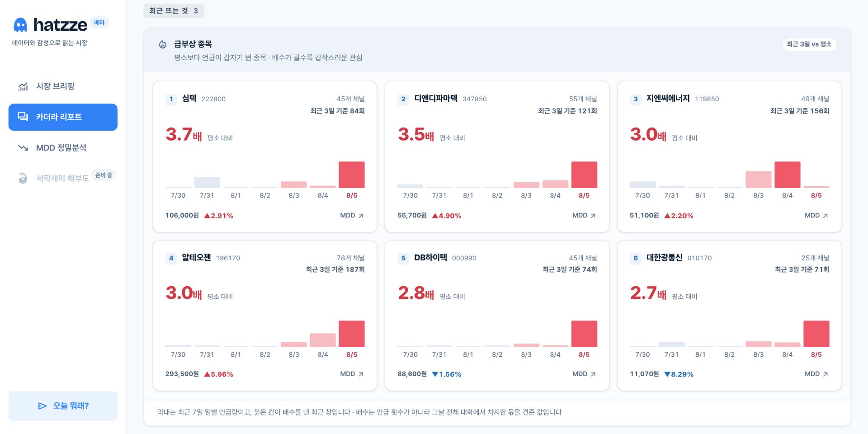Viewport: 868px width, 434px height.
Task: Click the MDD arrow icon on 지엔씨에너지 card
Action: point(826,216)
